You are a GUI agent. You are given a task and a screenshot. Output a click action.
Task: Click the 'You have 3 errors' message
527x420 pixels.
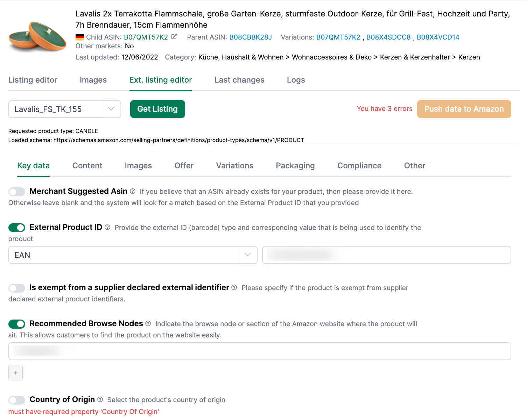point(385,109)
